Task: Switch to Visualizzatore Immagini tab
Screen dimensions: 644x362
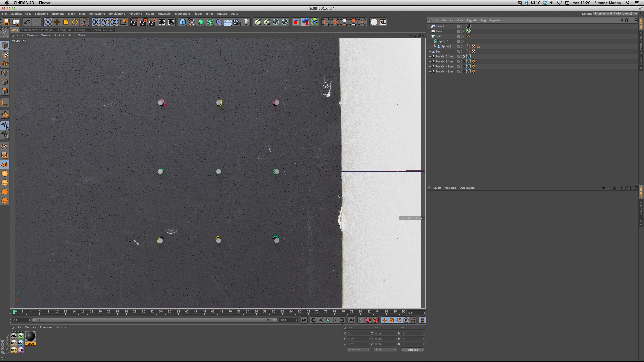Action: click(37, 30)
